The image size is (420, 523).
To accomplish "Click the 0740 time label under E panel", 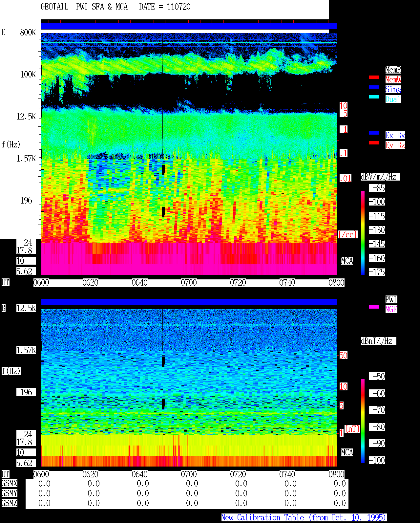I will (287, 283).
